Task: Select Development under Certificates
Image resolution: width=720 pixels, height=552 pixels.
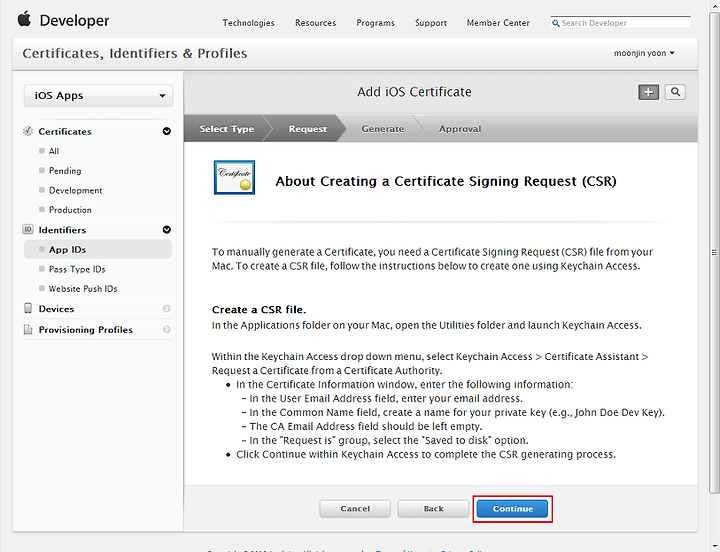Action: 75,190
